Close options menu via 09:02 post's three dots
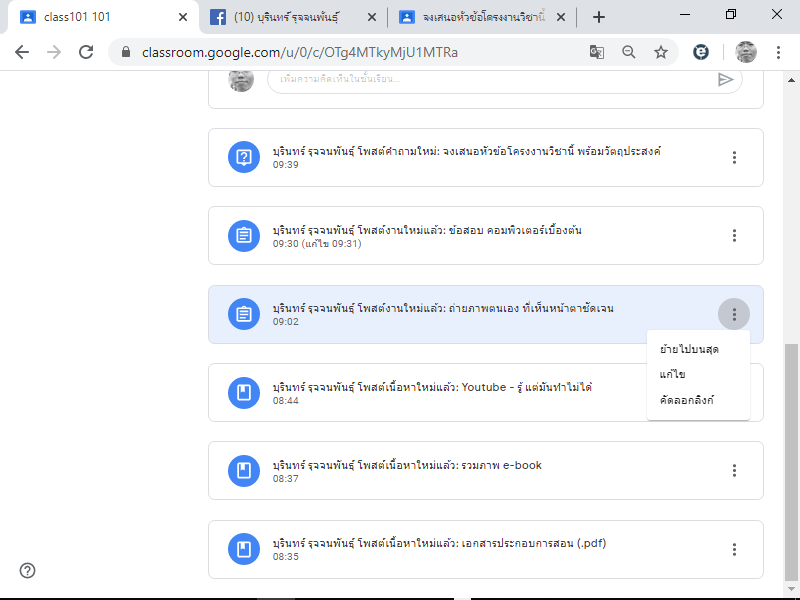 point(734,314)
